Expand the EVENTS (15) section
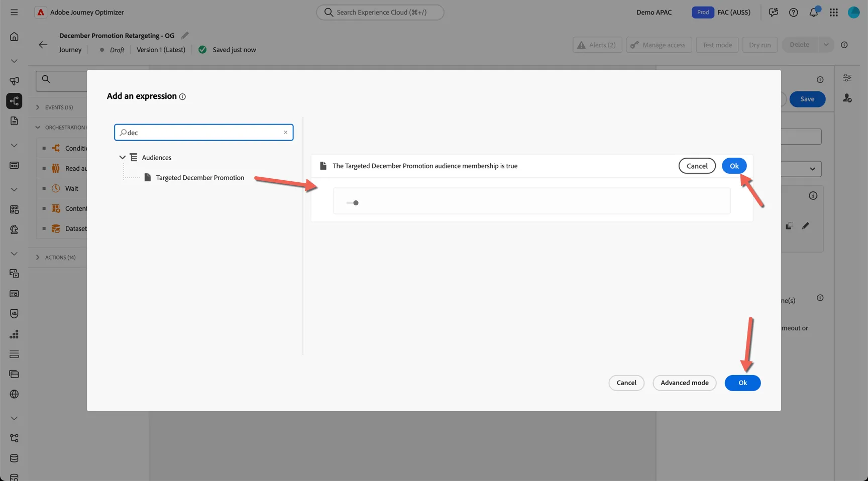This screenshot has width=868, height=481. tap(38, 107)
